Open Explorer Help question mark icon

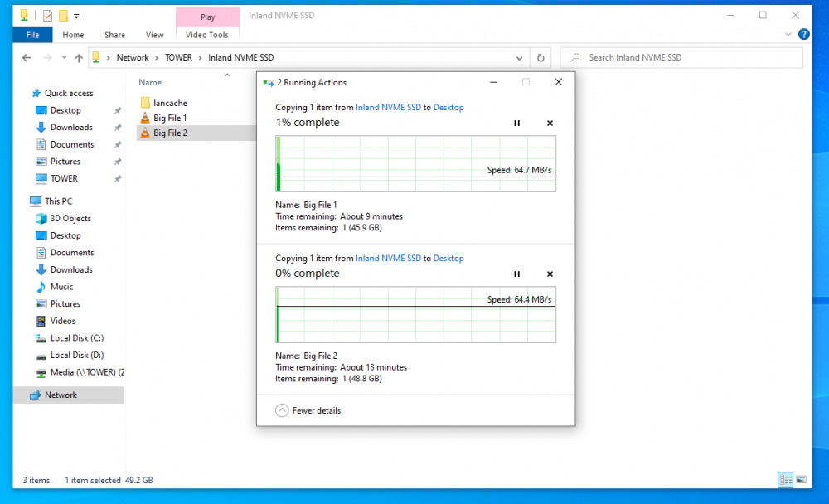tap(803, 34)
